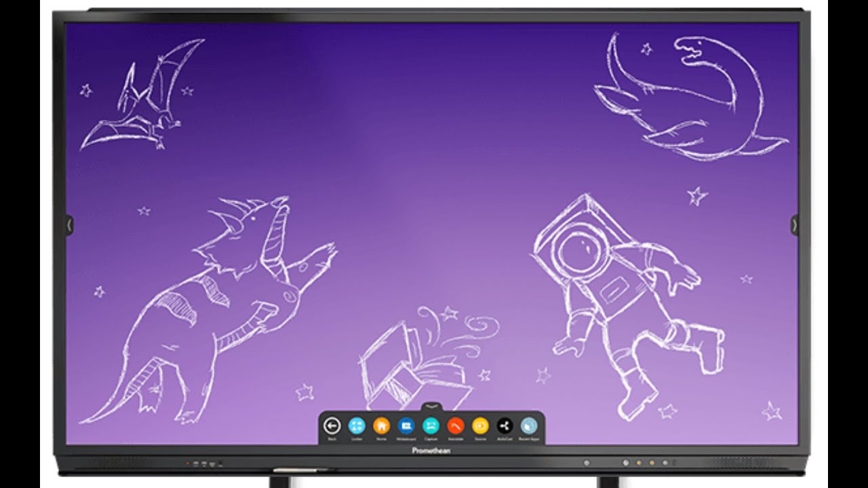The image size is (868, 488).
Task: Collapse the unified menu with the chevron tab
Action: click(431, 407)
